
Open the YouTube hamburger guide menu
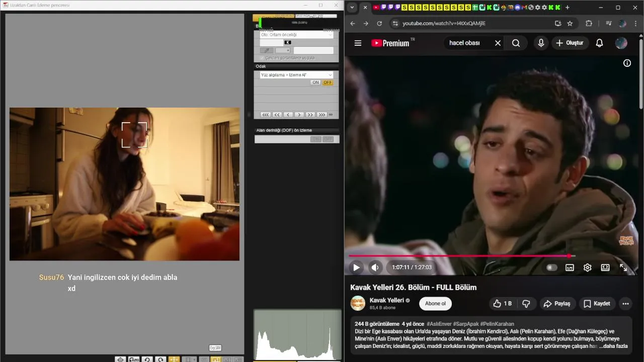coord(358,43)
